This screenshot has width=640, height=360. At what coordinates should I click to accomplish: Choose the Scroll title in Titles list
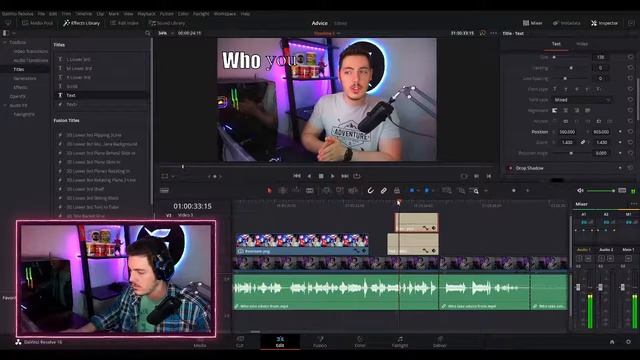click(x=72, y=86)
